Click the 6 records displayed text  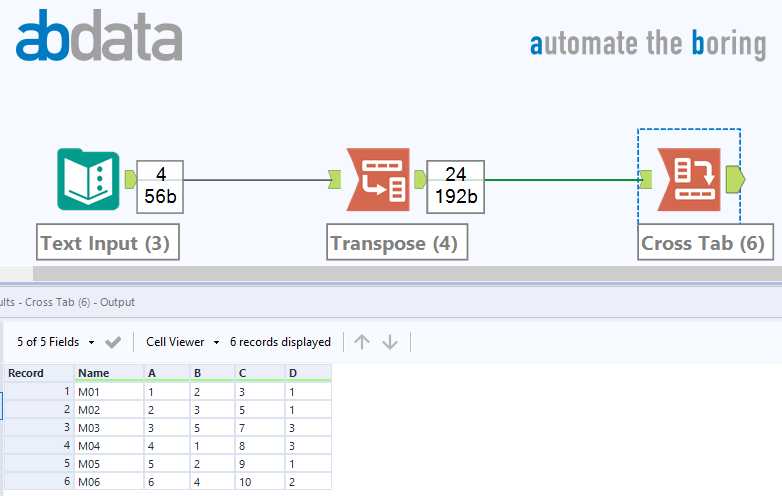coord(280,342)
